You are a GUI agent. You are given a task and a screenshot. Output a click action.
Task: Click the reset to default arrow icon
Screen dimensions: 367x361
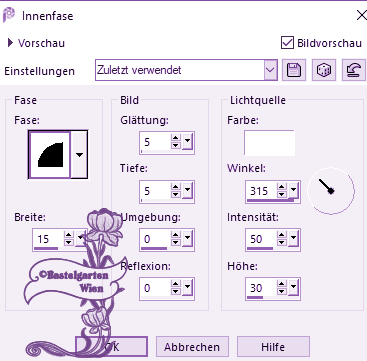coord(354,70)
